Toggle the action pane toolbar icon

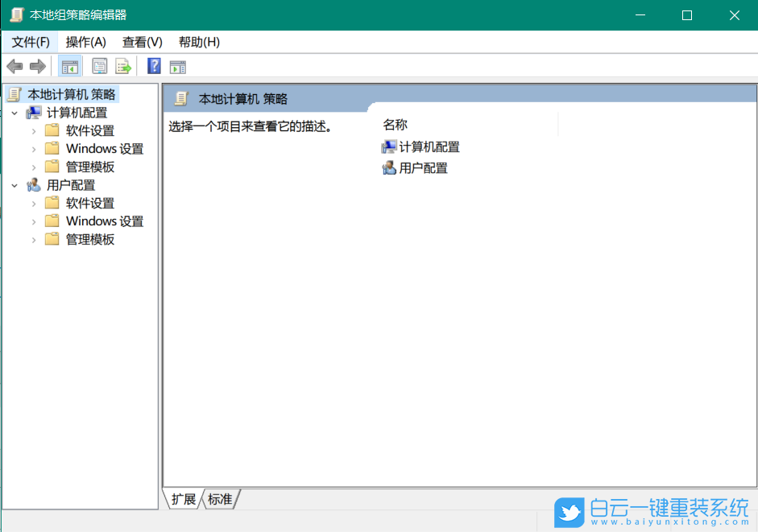pyautogui.click(x=178, y=66)
